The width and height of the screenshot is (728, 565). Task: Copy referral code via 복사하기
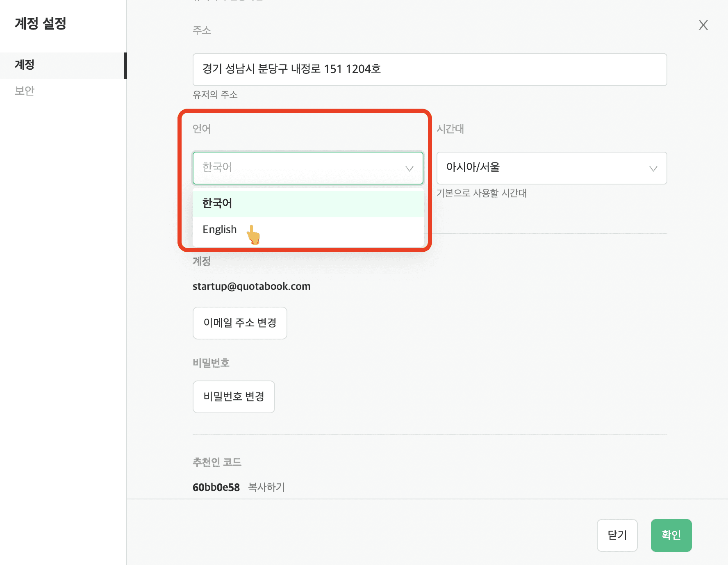click(x=266, y=487)
